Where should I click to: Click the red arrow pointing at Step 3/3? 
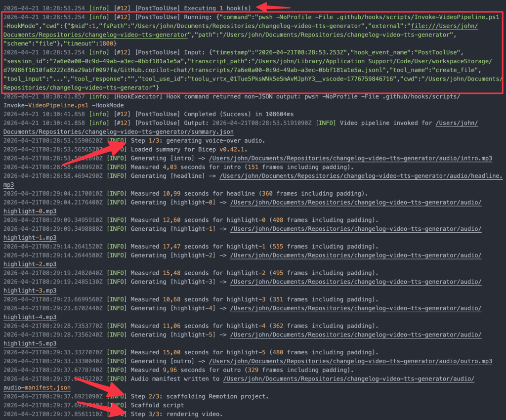102,409
